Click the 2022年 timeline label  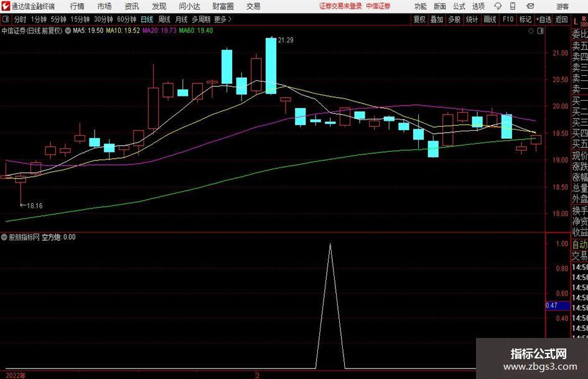click(16, 375)
